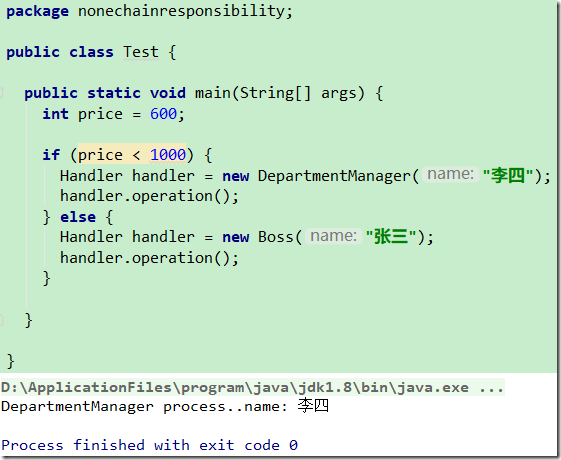Click the DepartmentManager process output line
The width and height of the screenshot is (561, 460).
point(165,406)
